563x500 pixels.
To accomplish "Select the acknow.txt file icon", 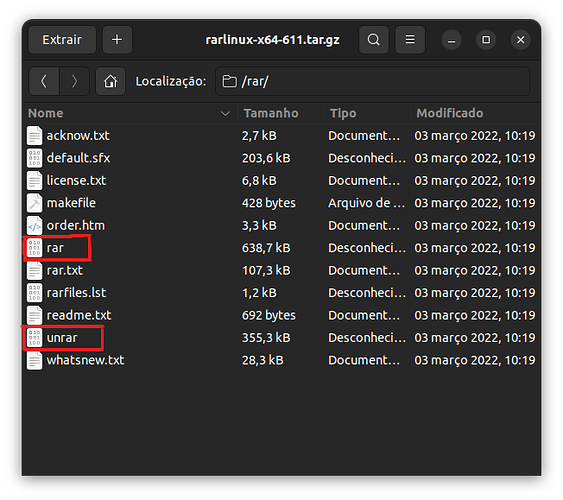I will [x=34, y=136].
